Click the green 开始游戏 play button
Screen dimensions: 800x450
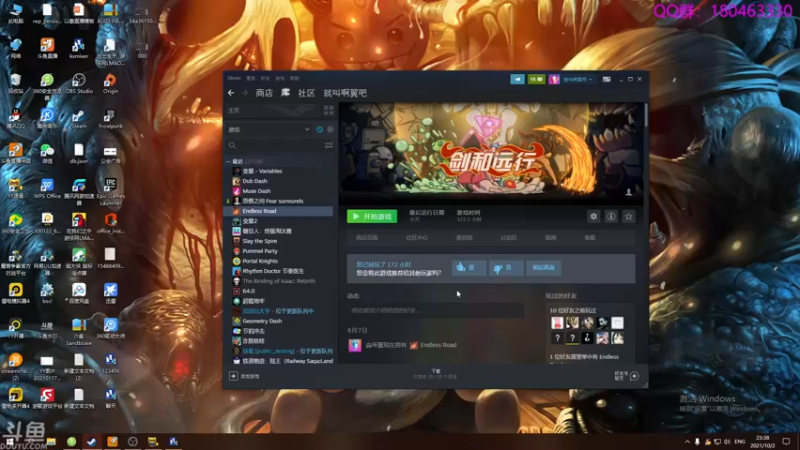[372, 216]
